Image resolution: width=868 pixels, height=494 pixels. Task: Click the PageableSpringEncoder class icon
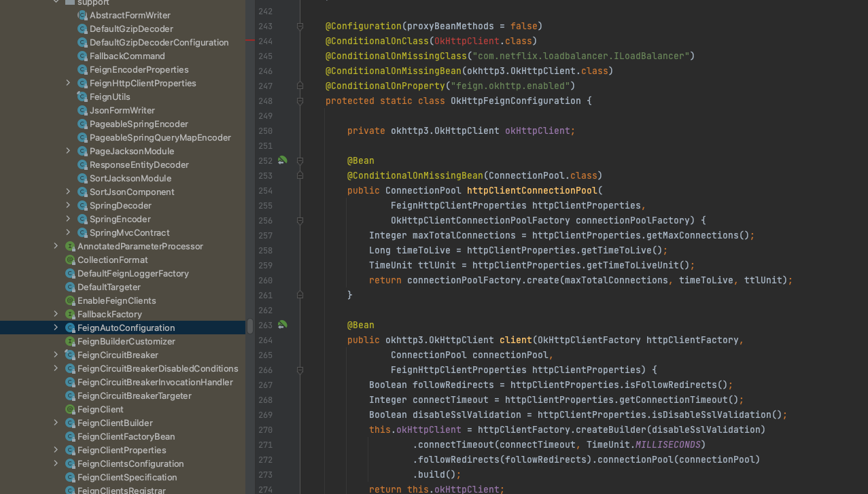coord(82,124)
